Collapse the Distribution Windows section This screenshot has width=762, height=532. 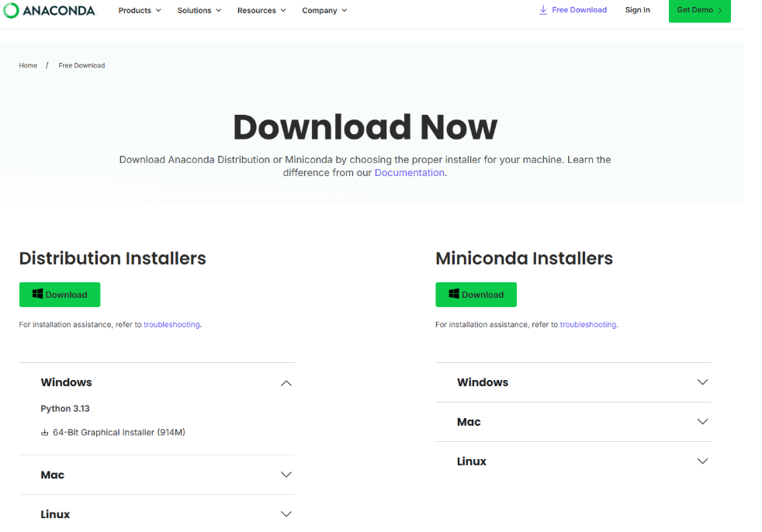157,382
